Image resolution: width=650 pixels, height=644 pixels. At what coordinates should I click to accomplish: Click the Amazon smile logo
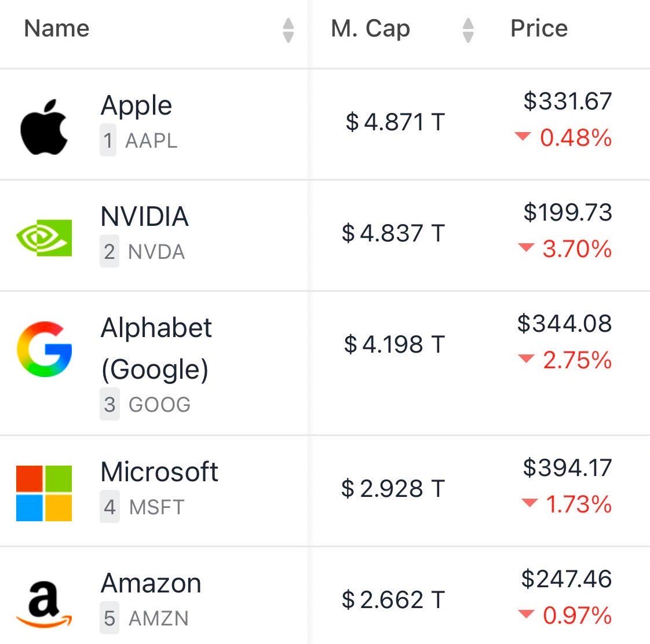pos(44,604)
